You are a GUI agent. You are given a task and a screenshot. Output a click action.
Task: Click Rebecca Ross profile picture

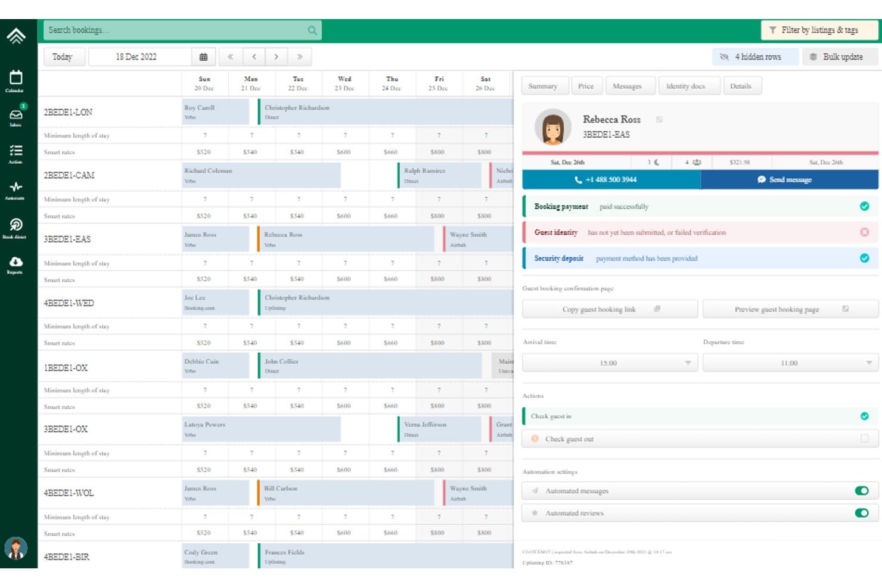point(552,127)
